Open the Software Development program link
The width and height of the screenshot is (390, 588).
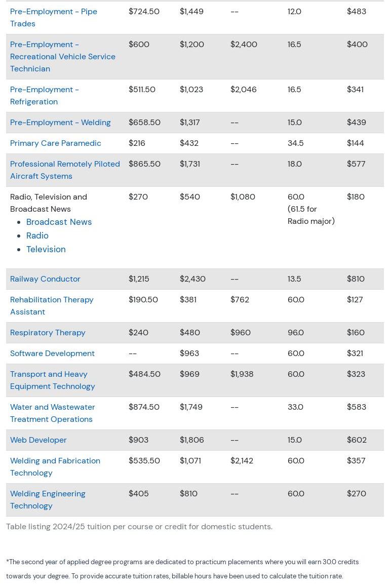pyautogui.click(x=52, y=353)
